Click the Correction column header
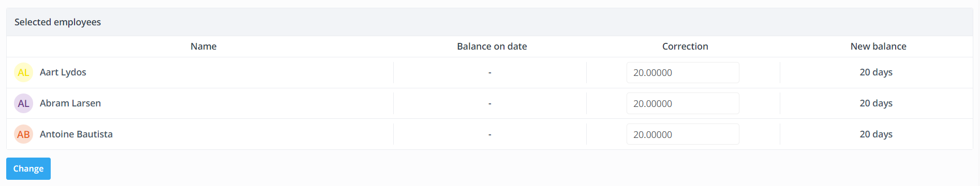 point(685,47)
